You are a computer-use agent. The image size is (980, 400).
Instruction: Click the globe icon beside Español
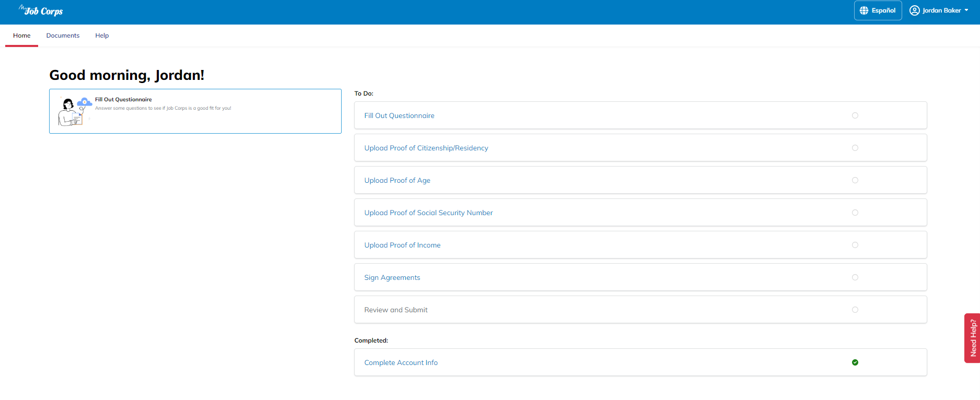tap(864, 10)
